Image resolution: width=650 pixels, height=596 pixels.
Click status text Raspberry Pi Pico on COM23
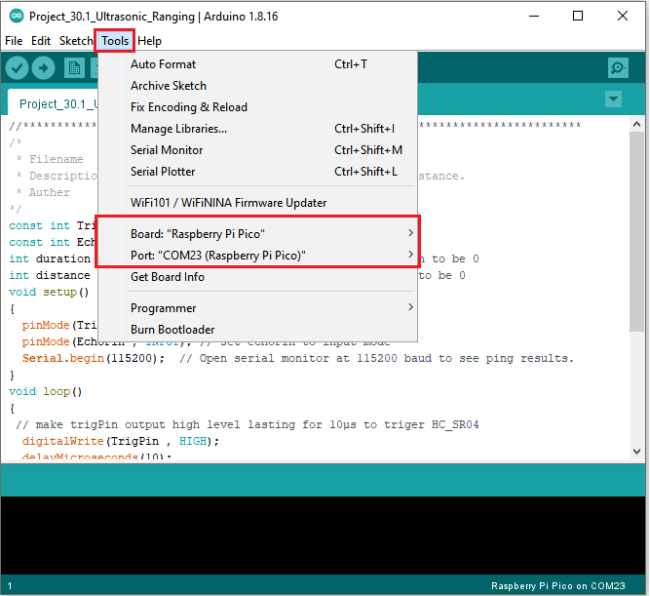coord(558,586)
